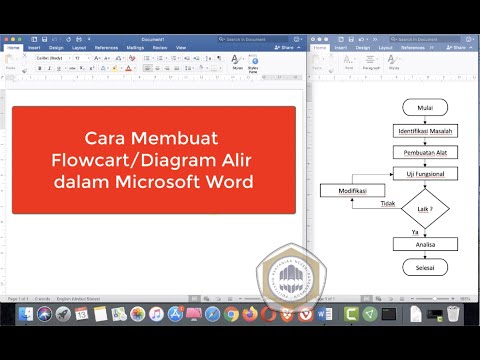Open Paragraph group in right window
The width and height of the screenshot is (480, 360).
[371, 62]
